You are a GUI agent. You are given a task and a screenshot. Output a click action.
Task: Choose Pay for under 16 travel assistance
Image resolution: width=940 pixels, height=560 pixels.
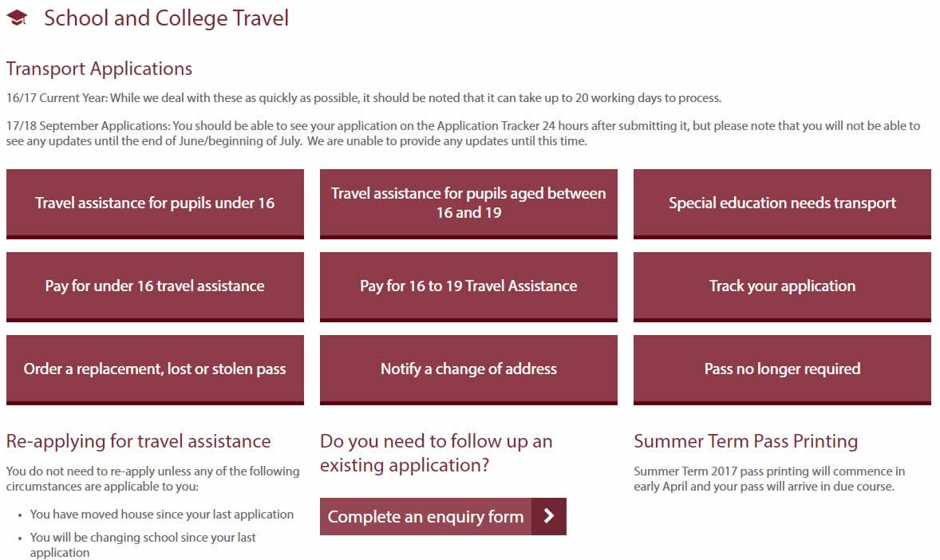click(x=155, y=286)
